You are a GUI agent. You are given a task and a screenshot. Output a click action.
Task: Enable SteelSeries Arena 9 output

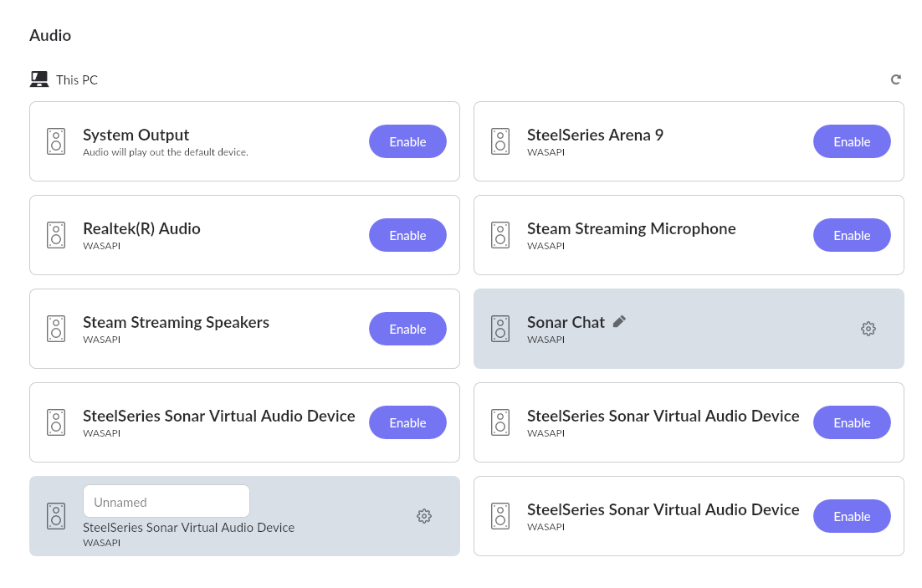coord(852,141)
